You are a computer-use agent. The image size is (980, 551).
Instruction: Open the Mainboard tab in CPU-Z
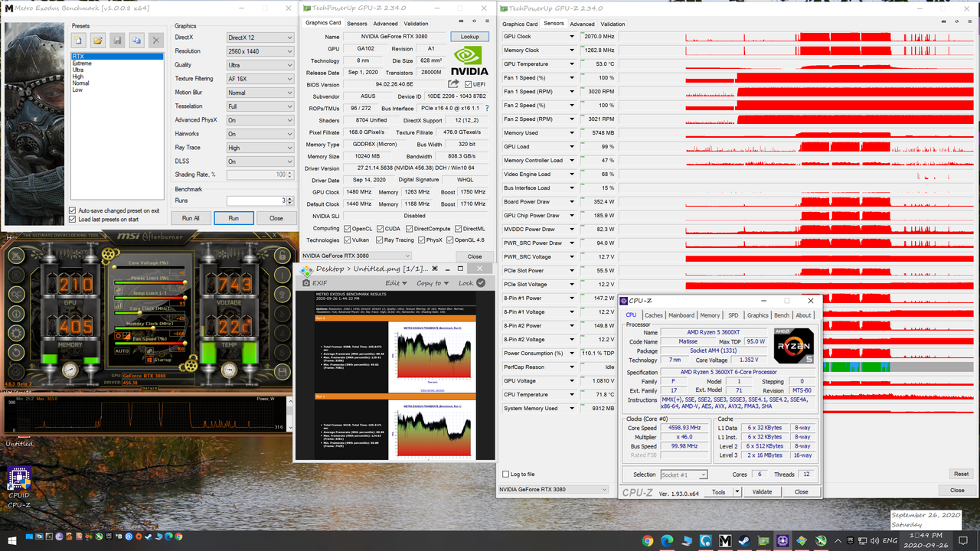tap(681, 315)
